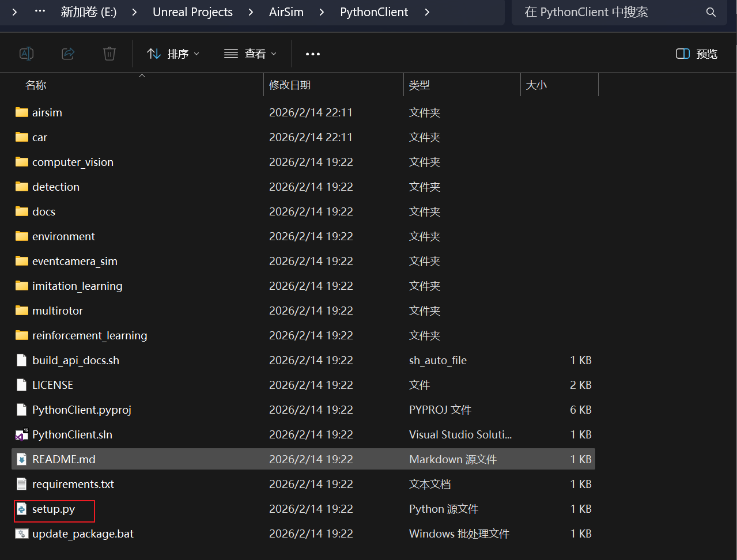Screen dimensions: 737x560
Task: Expand the chevron after AirSim breadcrumb
Action: tap(322, 12)
